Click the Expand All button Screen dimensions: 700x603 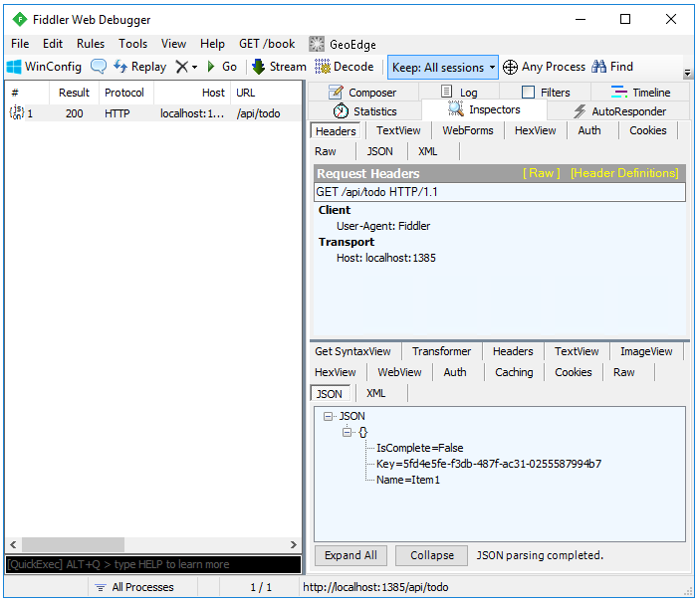coord(350,555)
